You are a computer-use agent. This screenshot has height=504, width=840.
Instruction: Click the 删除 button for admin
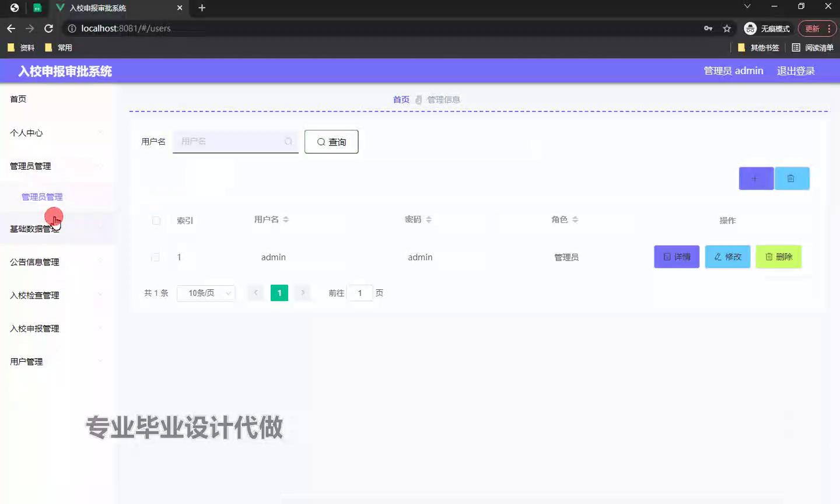(778, 257)
